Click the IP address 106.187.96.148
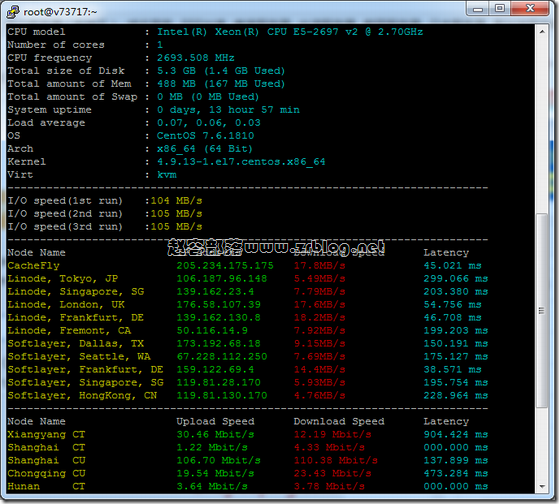The height and width of the screenshot is (504, 559). [x=222, y=279]
